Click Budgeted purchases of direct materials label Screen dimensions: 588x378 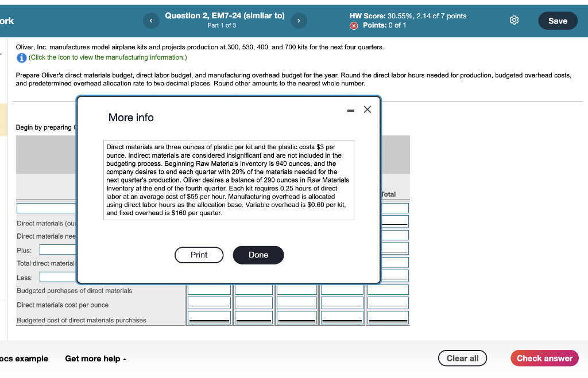click(x=74, y=291)
